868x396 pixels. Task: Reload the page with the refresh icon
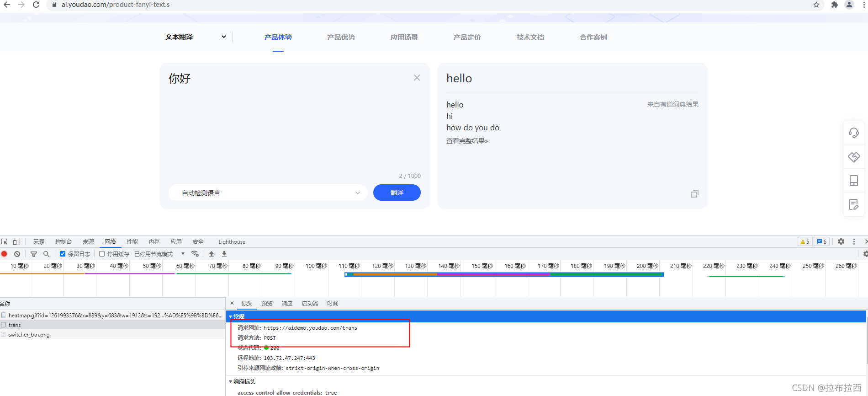click(x=36, y=5)
